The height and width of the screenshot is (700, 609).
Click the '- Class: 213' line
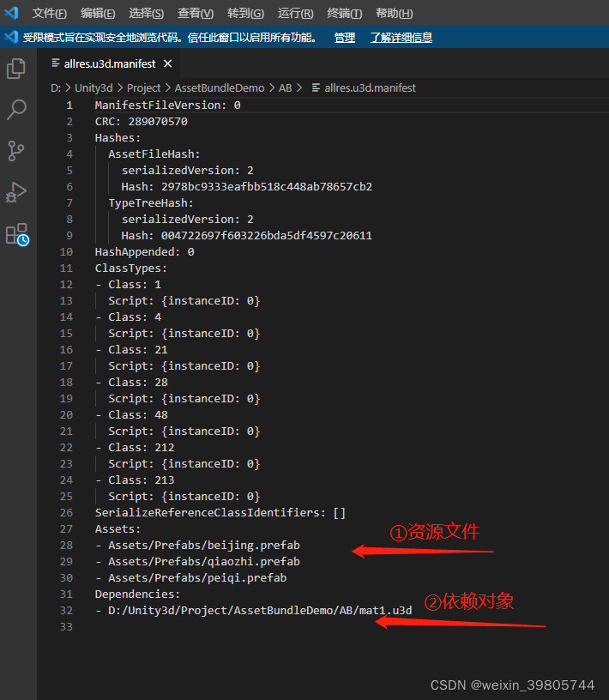tap(135, 480)
